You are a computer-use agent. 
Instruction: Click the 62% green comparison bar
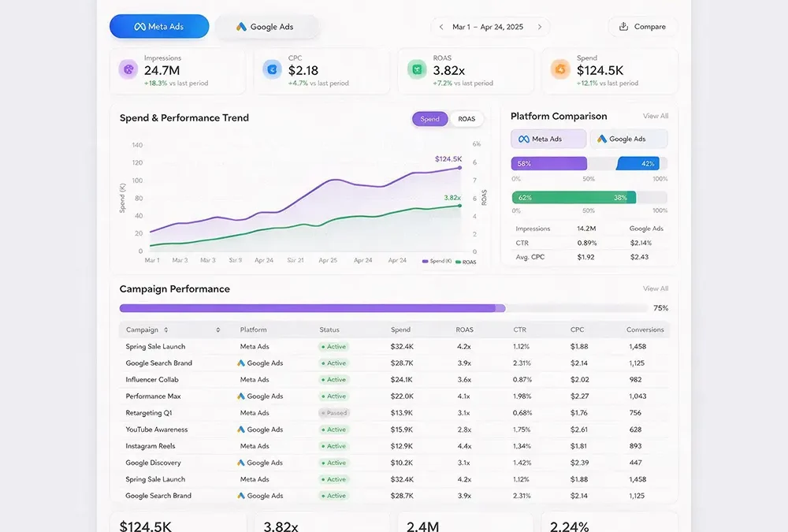(x=574, y=198)
